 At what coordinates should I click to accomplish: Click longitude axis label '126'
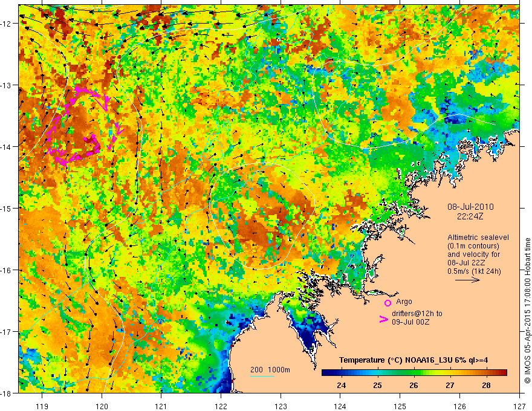(459, 406)
